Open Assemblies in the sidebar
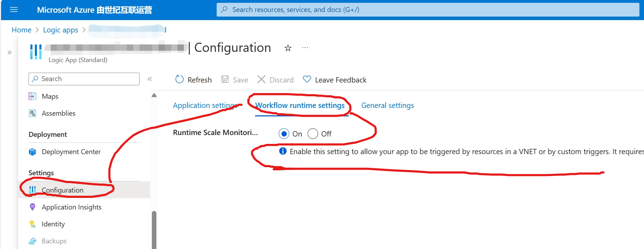Viewport: 644px width, 249px height. (x=58, y=113)
